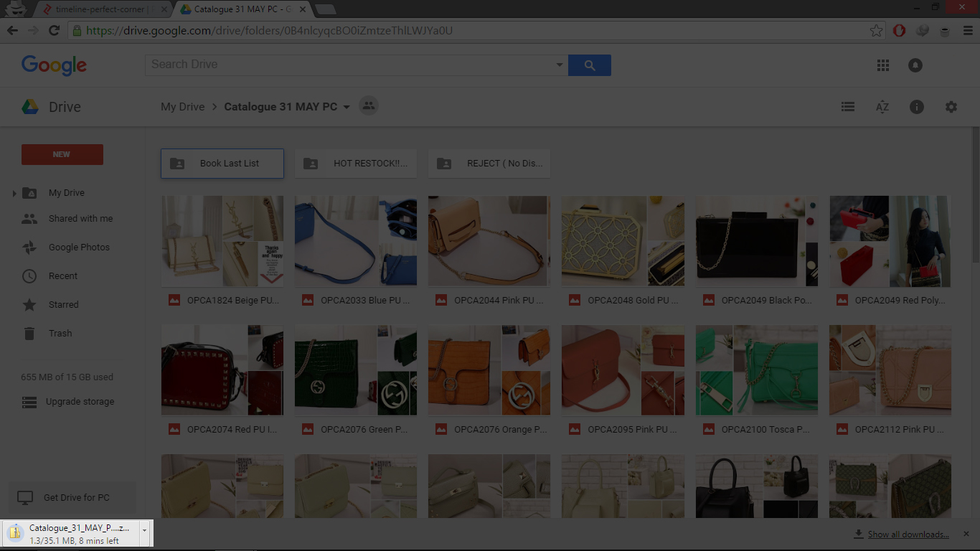Click the red NEW button
Image resolution: width=980 pixels, height=551 pixels.
[x=62, y=154]
